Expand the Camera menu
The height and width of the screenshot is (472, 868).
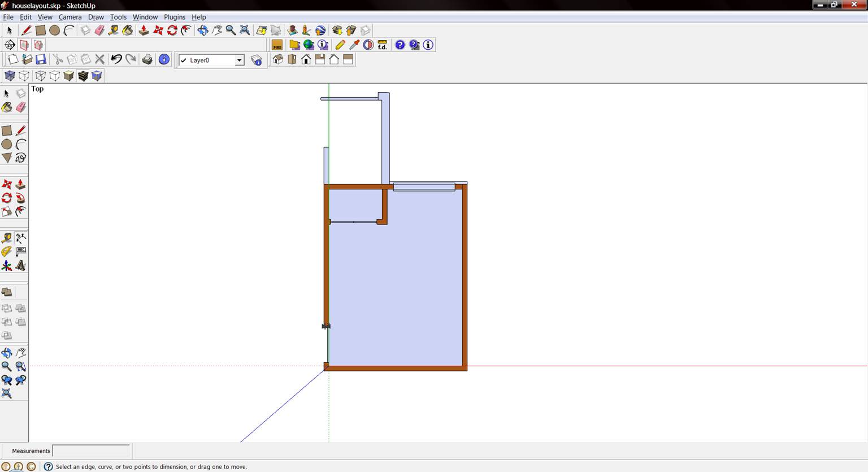(x=70, y=17)
